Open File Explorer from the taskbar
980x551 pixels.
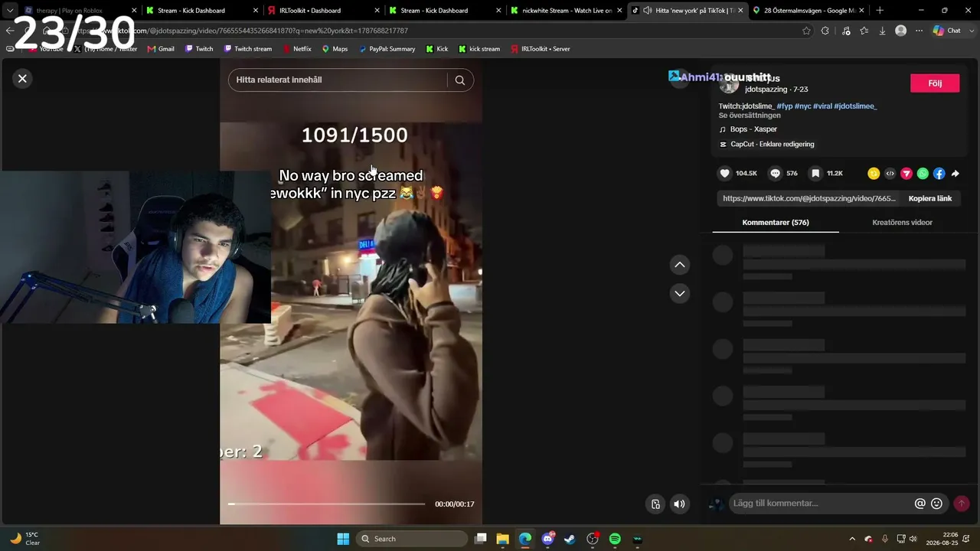[x=503, y=539]
